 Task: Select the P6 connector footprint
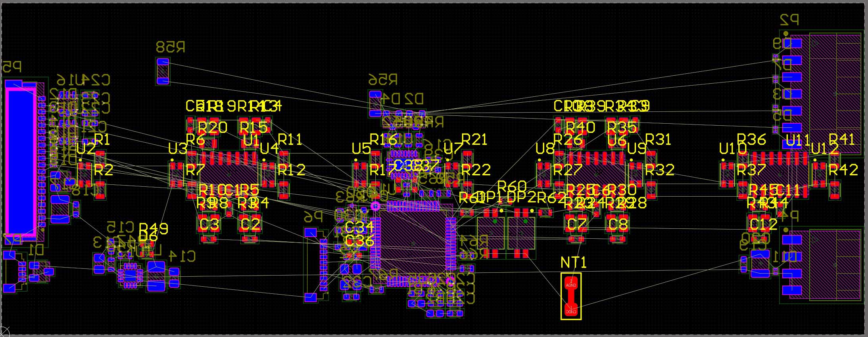click(x=317, y=264)
